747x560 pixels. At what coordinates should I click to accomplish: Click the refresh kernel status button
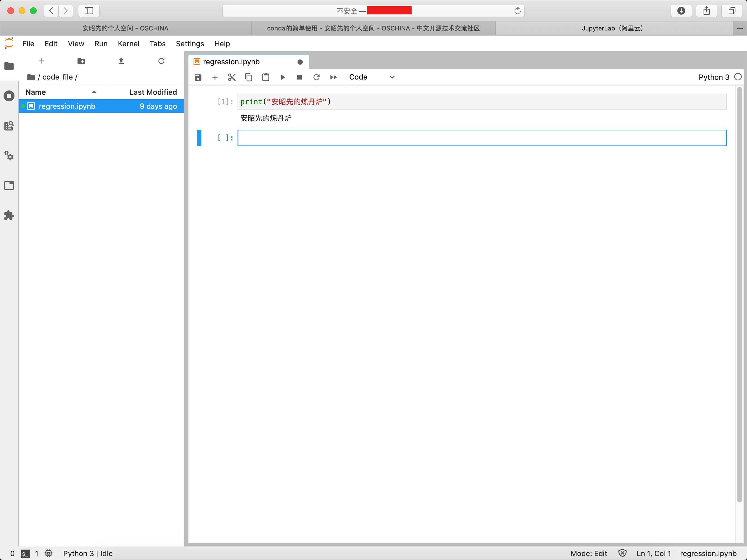(317, 77)
